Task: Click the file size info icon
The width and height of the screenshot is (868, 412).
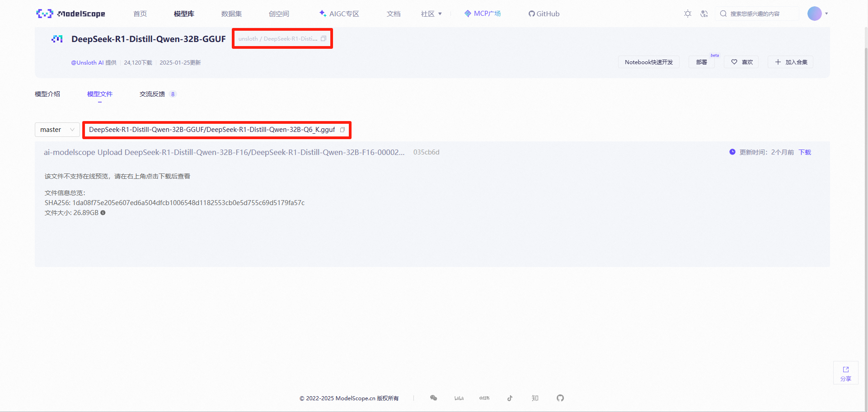Action: click(103, 213)
